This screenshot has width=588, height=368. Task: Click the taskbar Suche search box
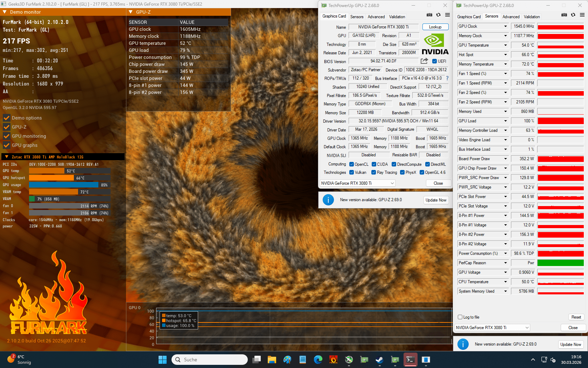click(210, 360)
